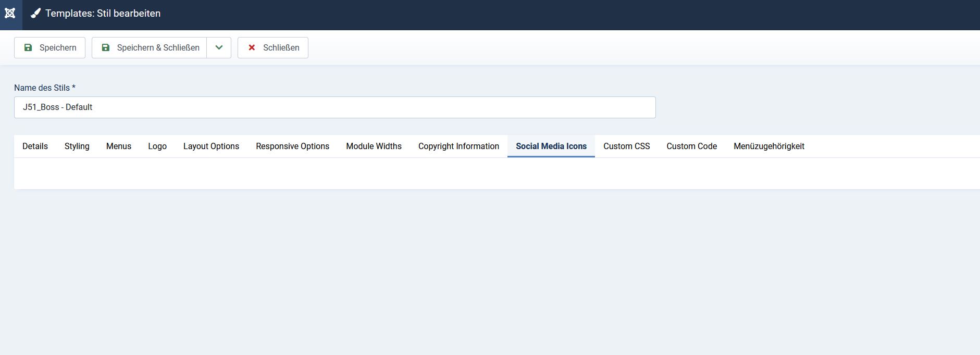Click the Joomla logo icon
Screen dimensions: 980x355
tap(10, 14)
